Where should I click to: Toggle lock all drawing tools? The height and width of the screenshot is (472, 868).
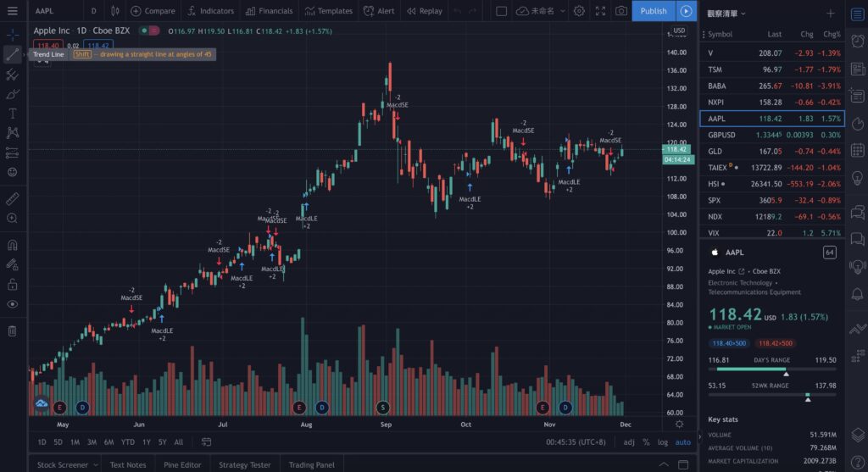coord(12,285)
